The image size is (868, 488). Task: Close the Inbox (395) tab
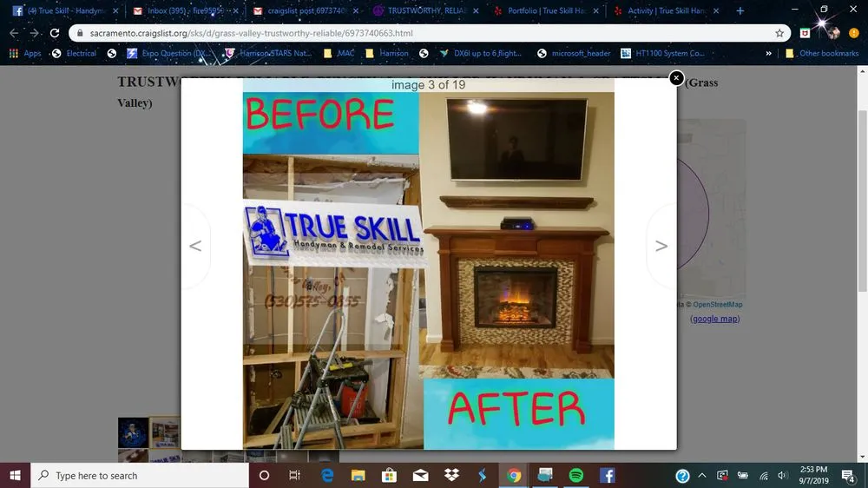tap(235, 10)
